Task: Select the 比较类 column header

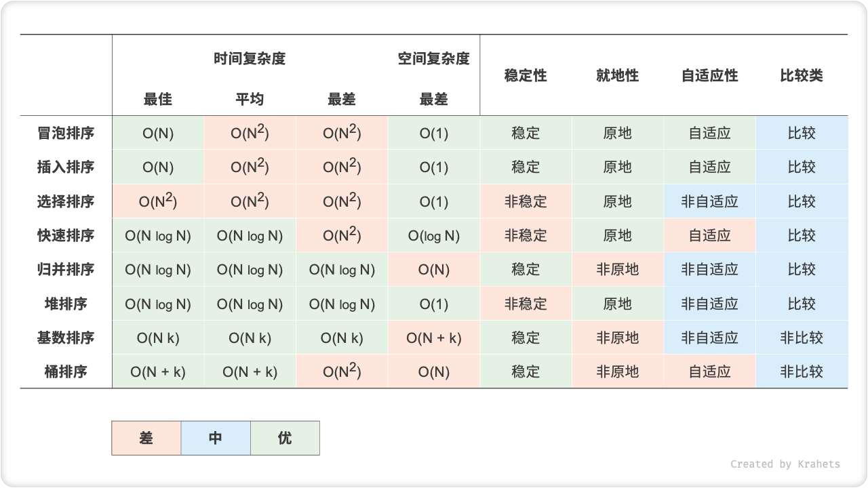Action: tap(802, 76)
